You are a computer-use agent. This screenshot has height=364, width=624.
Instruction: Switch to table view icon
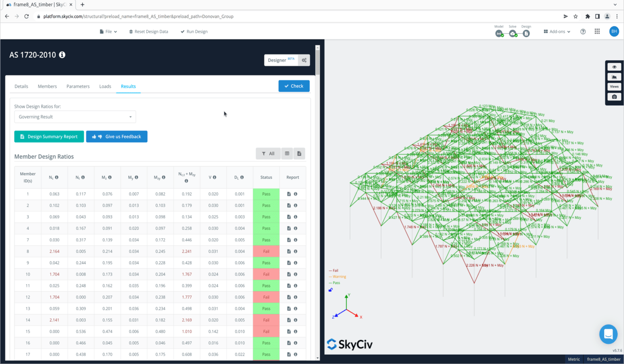[287, 153]
